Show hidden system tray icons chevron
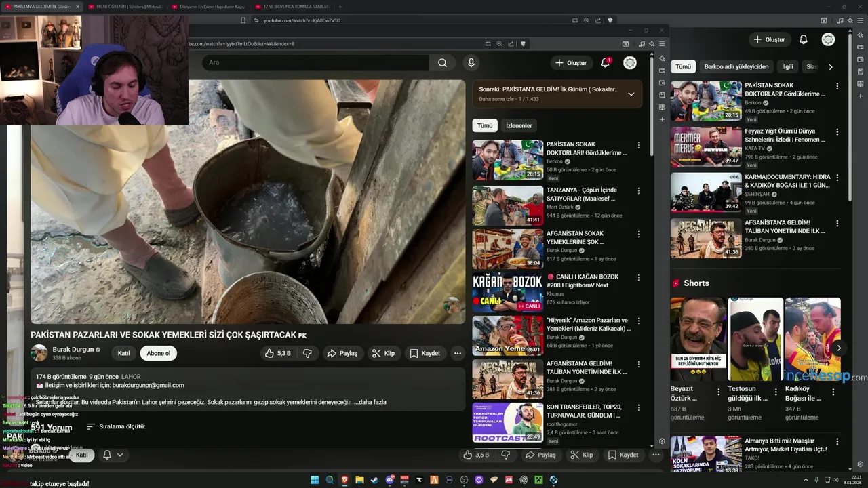Image resolution: width=868 pixels, height=488 pixels. [806, 480]
